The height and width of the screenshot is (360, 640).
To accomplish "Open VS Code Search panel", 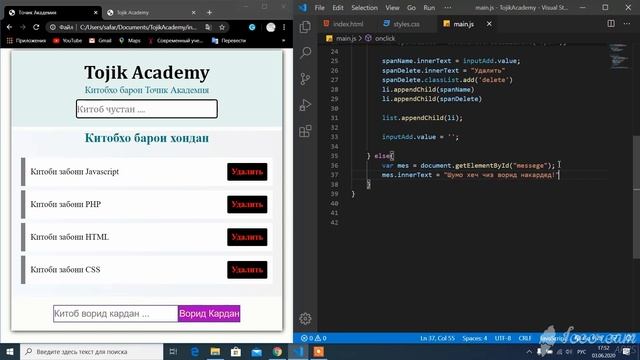I will tap(305, 52).
